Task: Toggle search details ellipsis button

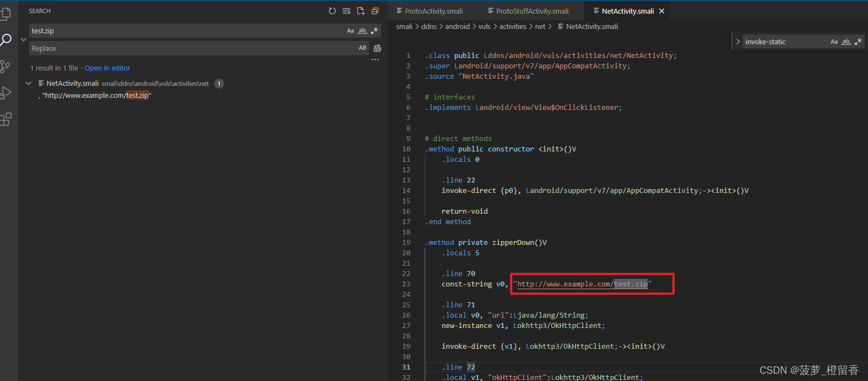Action: 375,60
